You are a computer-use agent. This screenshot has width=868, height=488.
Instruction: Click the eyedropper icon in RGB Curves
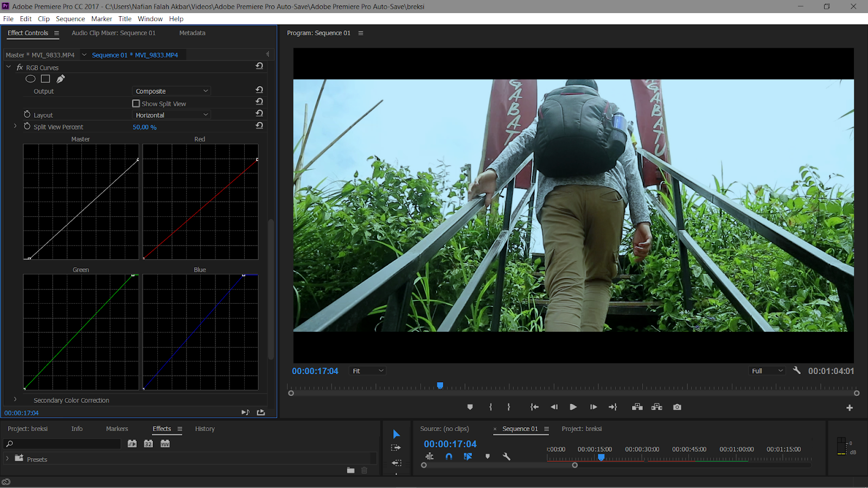tap(60, 79)
